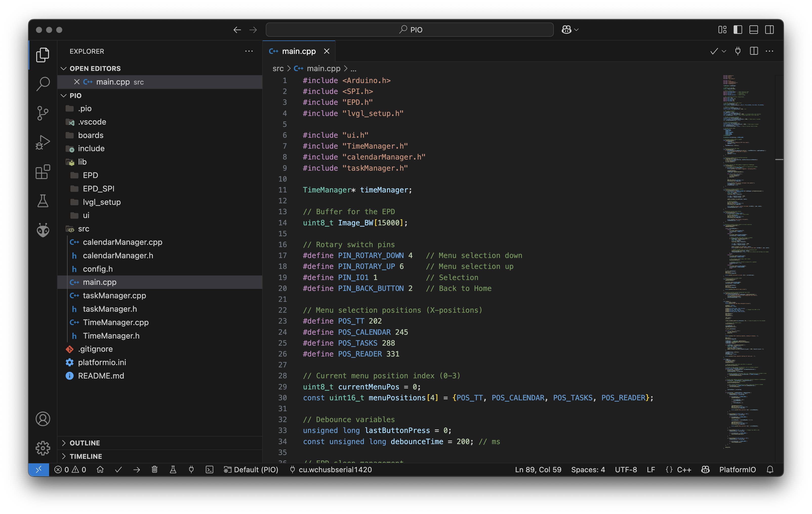
Task: Toggle secondary side bar visibility
Action: coord(769,30)
